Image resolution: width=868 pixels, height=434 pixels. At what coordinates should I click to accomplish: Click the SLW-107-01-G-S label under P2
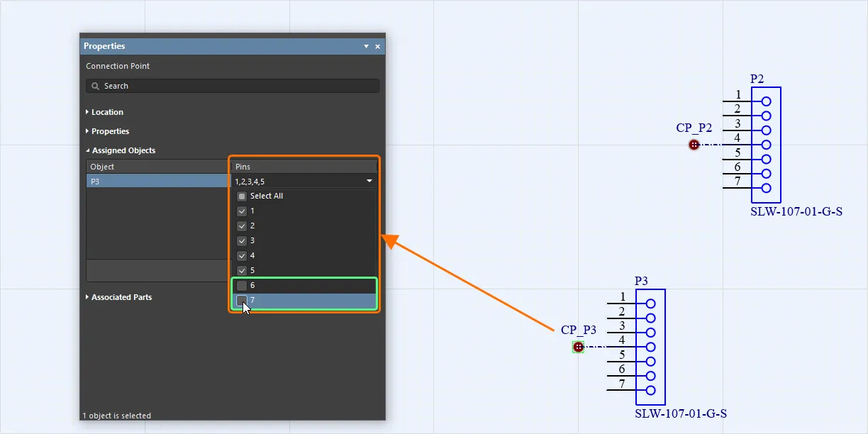[x=796, y=211]
